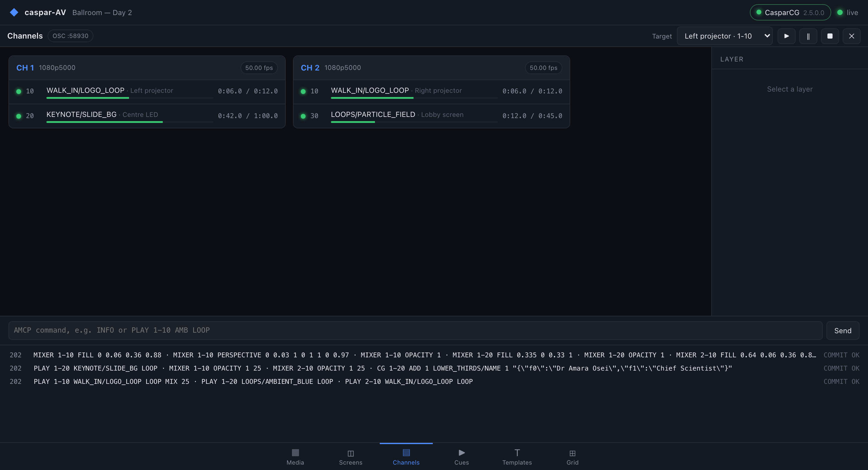Open the Media tab
868x470 pixels.
click(295, 457)
